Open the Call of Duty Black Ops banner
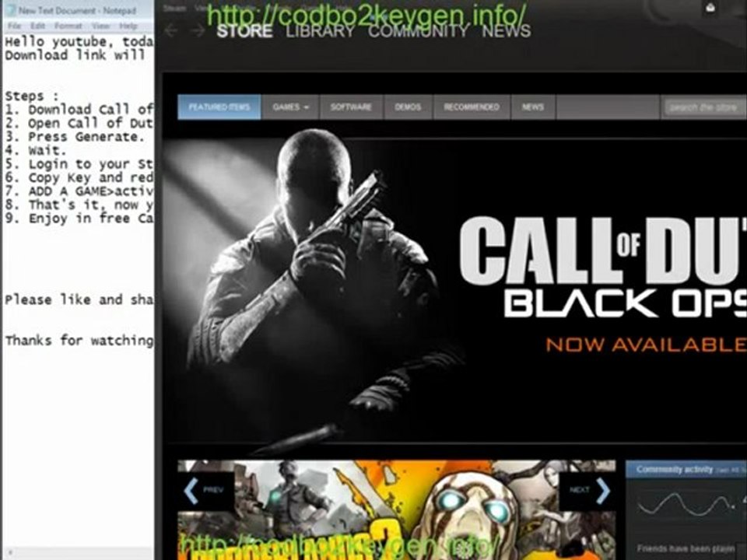The height and width of the screenshot is (560, 747). pos(454,290)
